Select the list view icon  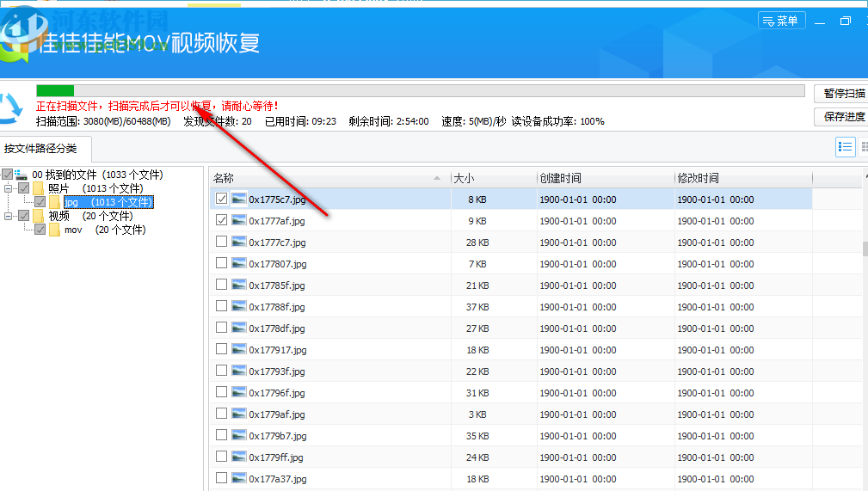[x=846, y=147]
